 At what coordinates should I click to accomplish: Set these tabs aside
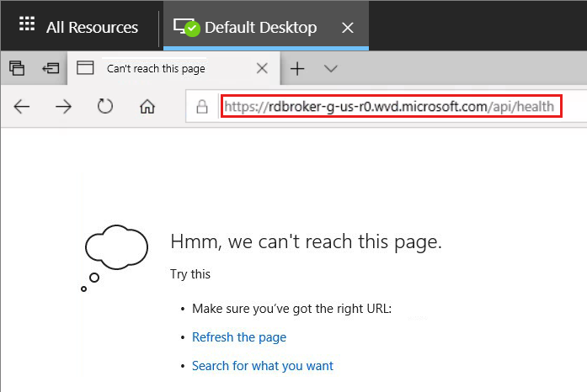click(x=51, y=69)
